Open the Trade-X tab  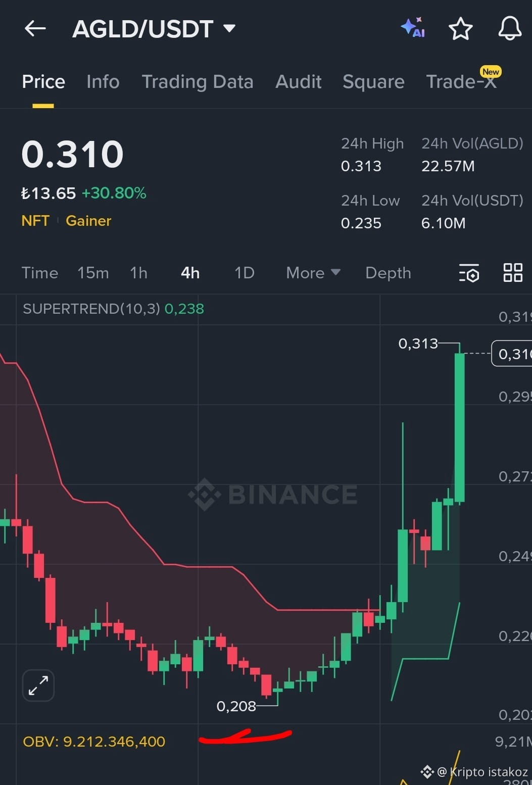click(461, 82)
